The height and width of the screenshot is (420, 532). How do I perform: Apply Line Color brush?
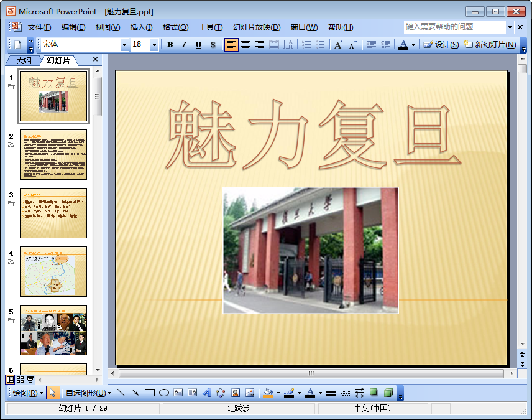coord(289,393)
